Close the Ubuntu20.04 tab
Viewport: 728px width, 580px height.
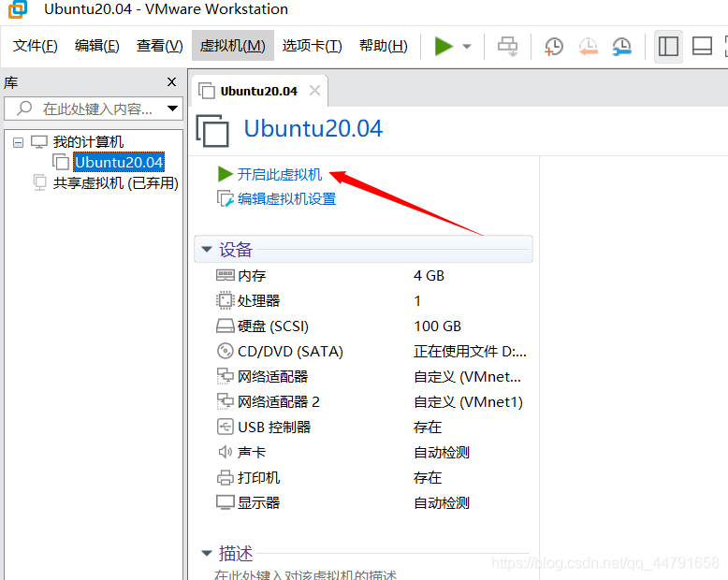pyautogui.click(x=314, y=91)
